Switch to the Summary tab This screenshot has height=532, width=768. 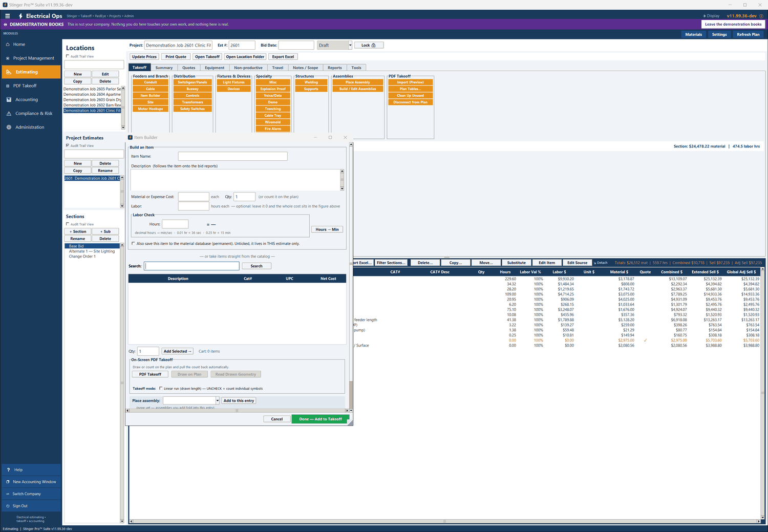[164, 68]
